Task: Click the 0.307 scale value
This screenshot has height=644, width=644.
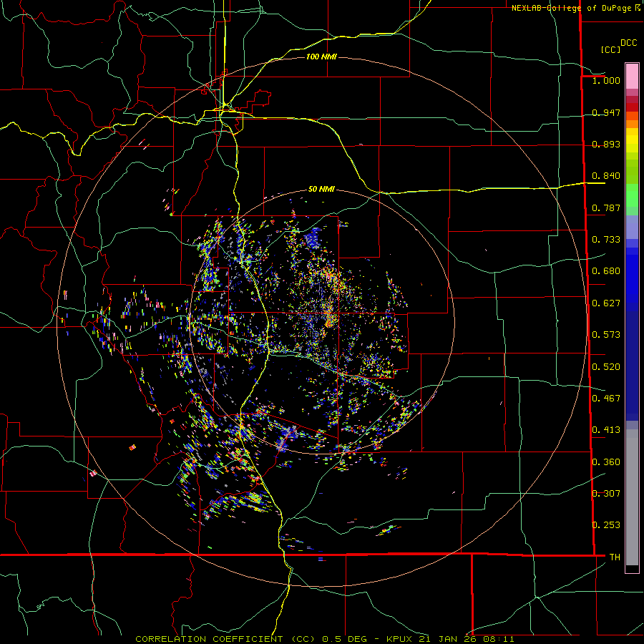Action: click(x=606, y=494)
